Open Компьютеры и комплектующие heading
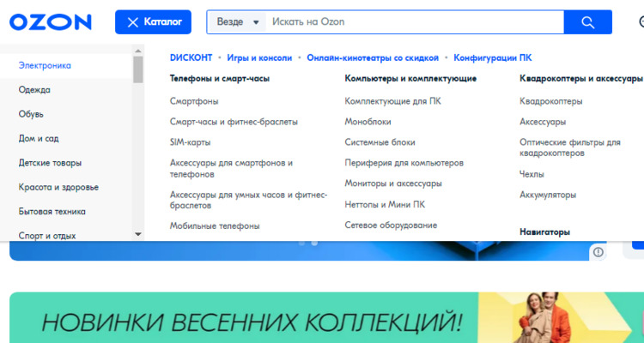Image resolution: width=644 pixels, height=343 pixels. tap(410, 78)
